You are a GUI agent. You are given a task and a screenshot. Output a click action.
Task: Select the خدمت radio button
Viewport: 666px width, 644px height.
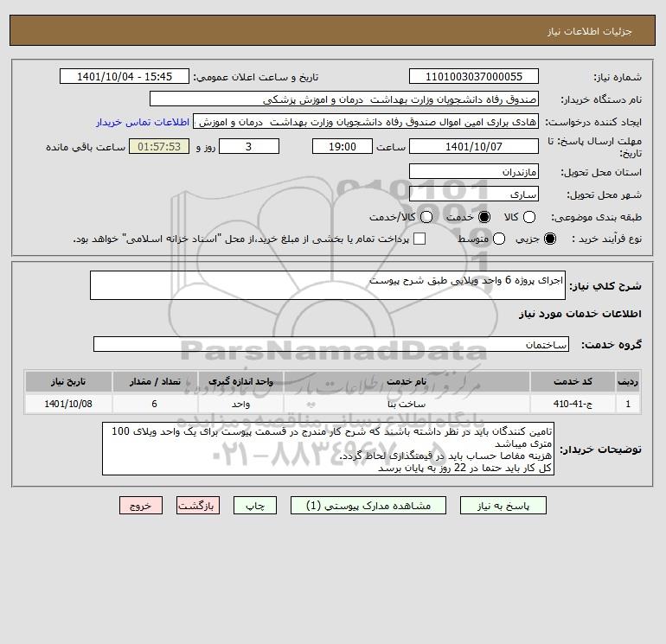(x=483, y=217)
